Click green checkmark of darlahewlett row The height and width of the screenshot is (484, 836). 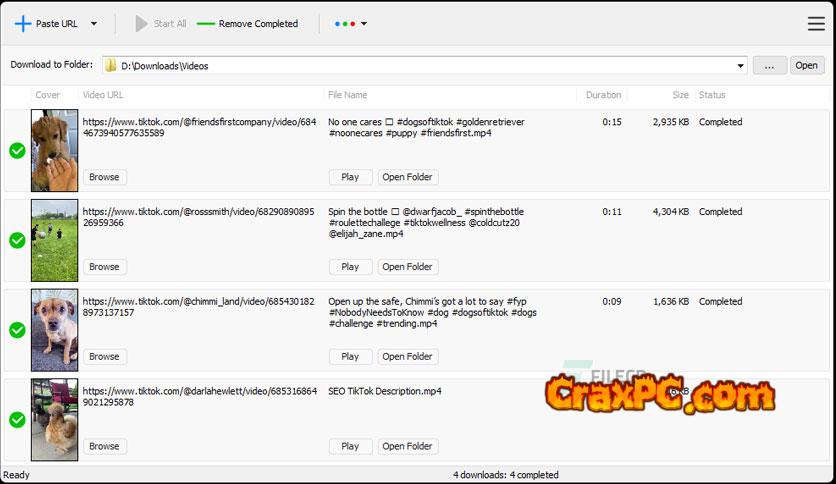pos(18,420)
